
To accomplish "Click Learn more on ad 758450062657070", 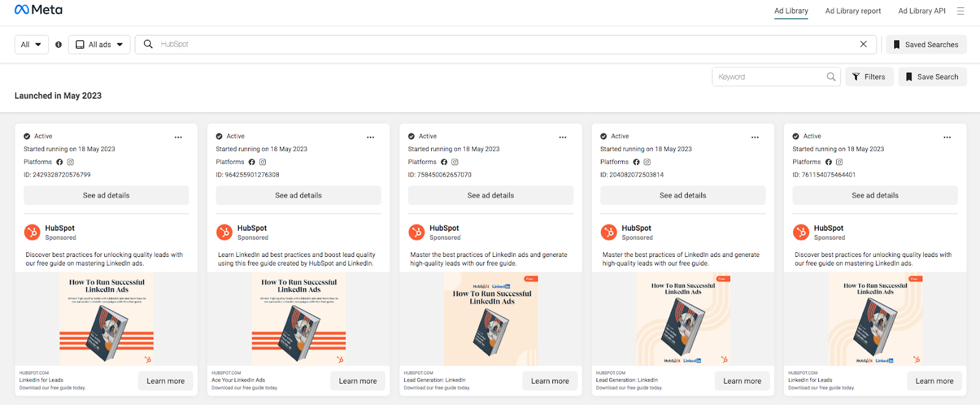I will click(x=550, y=381).
